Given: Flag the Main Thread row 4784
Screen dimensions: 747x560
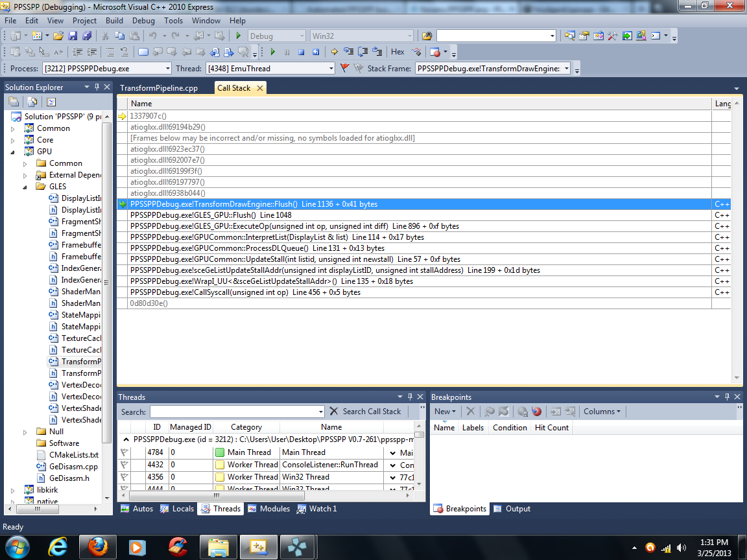Looking at the screenshot, I should tap(124, 452).
